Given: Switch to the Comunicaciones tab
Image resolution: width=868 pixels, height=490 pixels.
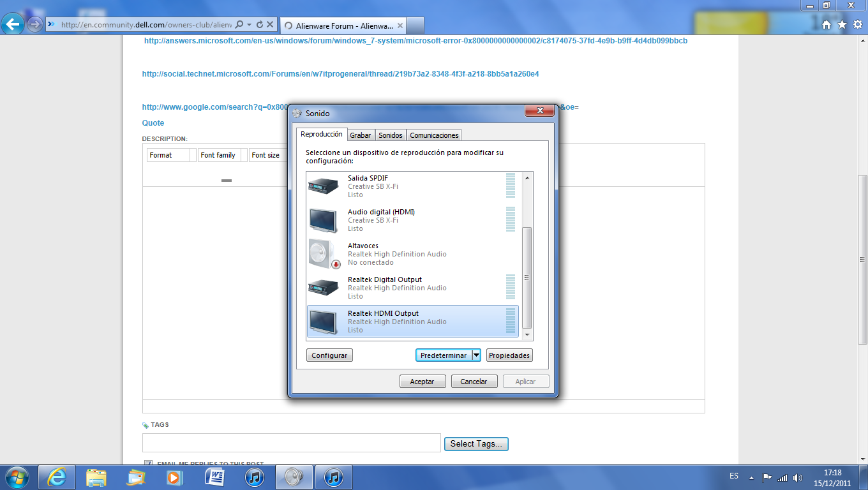Looking at the screenshot, I should pos(434,135).
